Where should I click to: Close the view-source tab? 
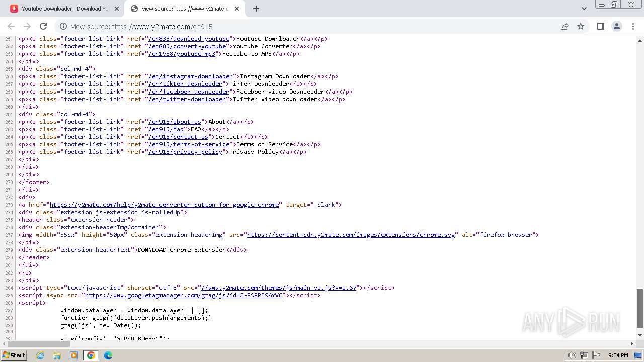(237, 9)
